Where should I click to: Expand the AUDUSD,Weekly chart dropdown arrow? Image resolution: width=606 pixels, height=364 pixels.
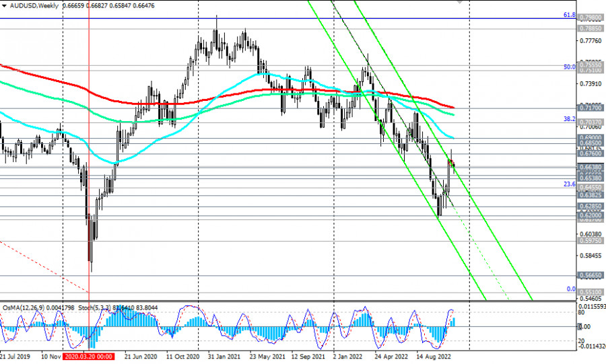pos(4,5)
